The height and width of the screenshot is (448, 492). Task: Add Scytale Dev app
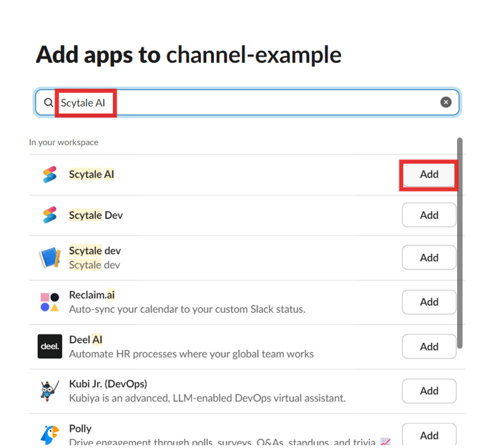pos(429,215)
